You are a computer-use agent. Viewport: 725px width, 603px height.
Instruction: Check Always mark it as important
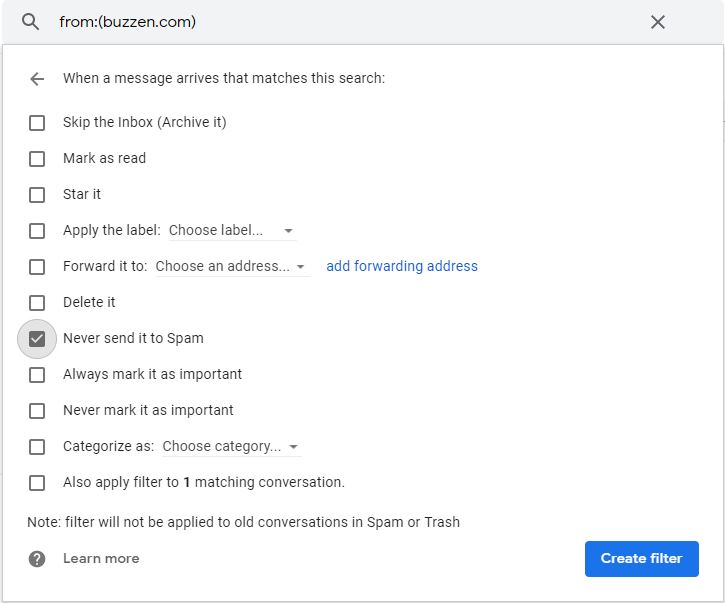point(37,375)
